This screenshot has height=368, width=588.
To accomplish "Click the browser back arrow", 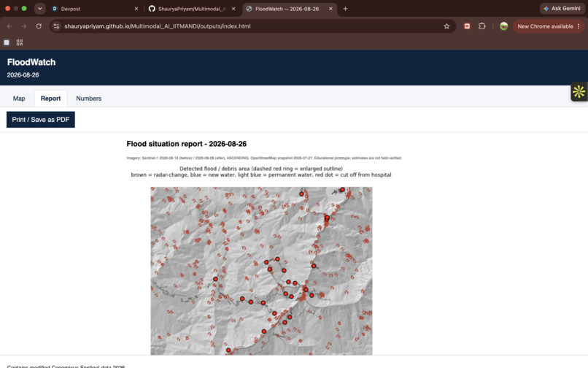I will [x=9, y=26].
